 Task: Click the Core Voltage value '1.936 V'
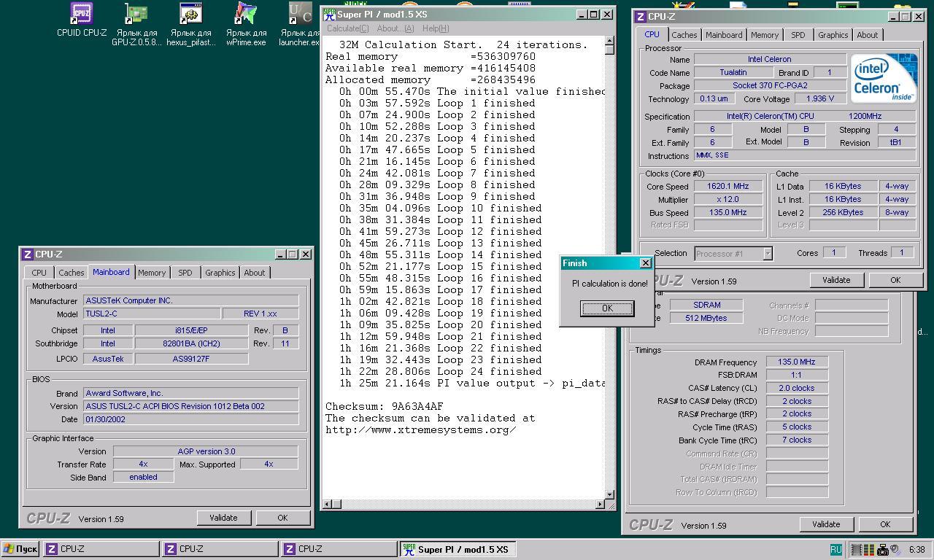820,99
